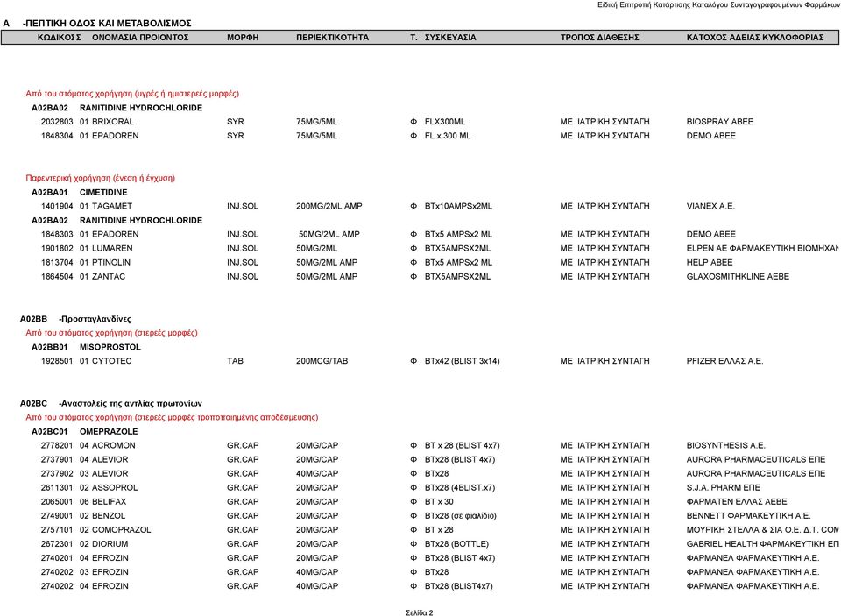Click the ΚΑΤΟΧΟΣ ΑΔΕΙΑΣ ΚΥΚΛΟΦΟΡΙΑΣ column header
841x616 pixels.
755,38
